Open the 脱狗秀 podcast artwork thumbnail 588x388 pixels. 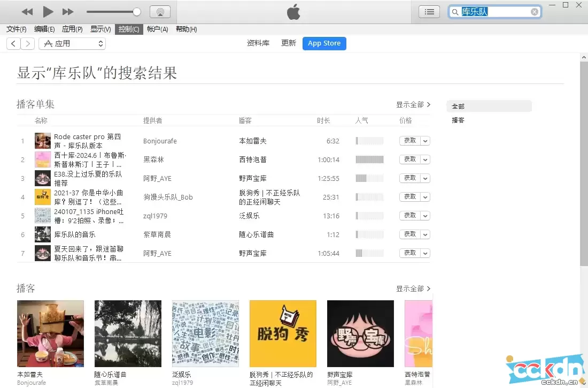tap(283, 333)
